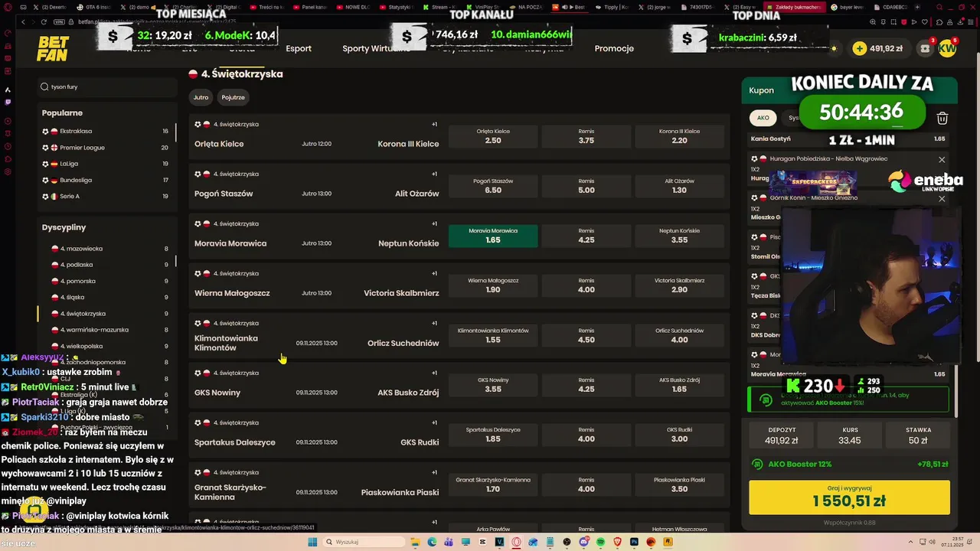Click the Opera GX taskbar icon
The height and width of the screenshot is (551, 980).
coord(517,542)
